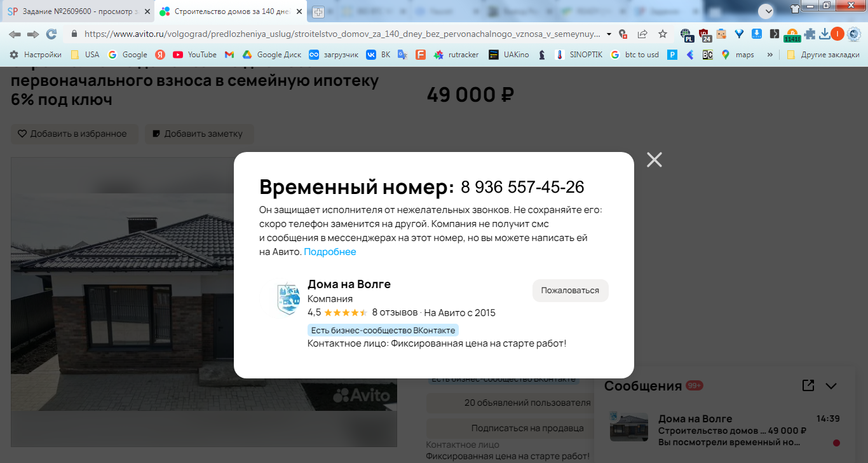Click the share page icon
This screenshot has height=463, width=868.
point(642,34)
